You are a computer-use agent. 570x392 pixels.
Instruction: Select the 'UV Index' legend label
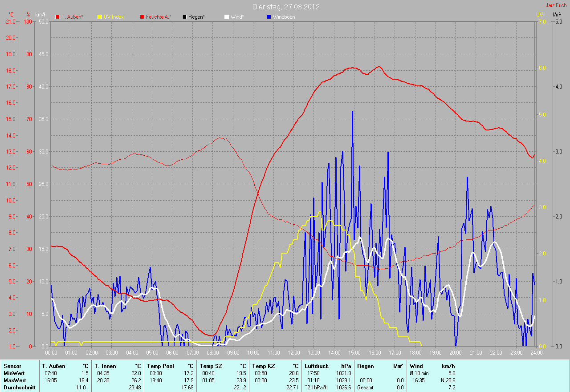pyautogui.click(x=114, y=17)
